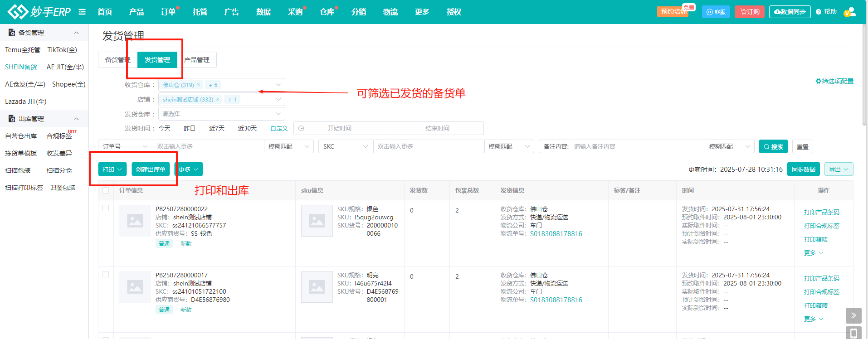
Task: Focus the 开始时间 date input
Action: pos(340,128)
